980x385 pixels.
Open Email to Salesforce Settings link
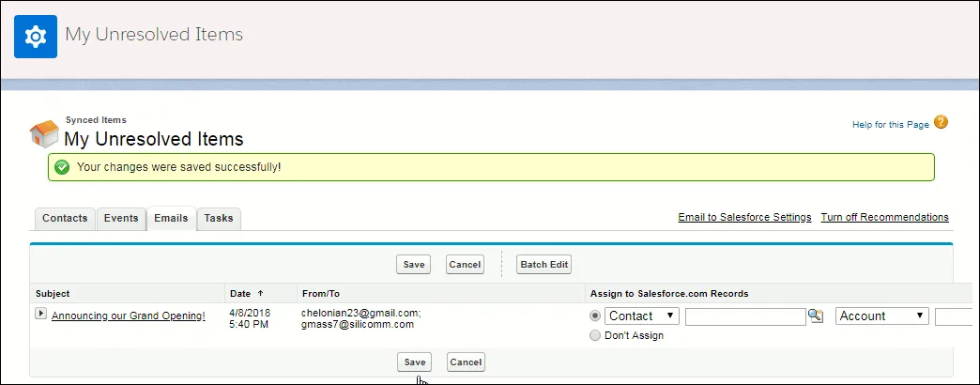744,218
